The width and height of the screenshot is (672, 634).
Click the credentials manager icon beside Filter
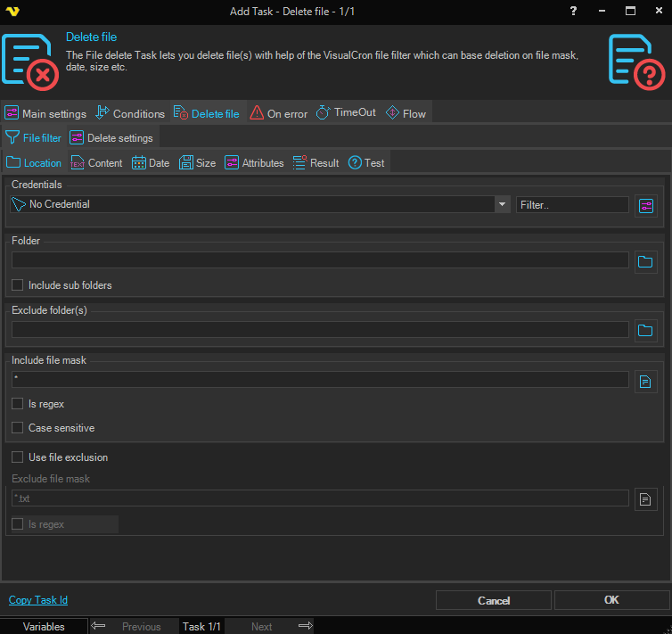click(645, 205)
